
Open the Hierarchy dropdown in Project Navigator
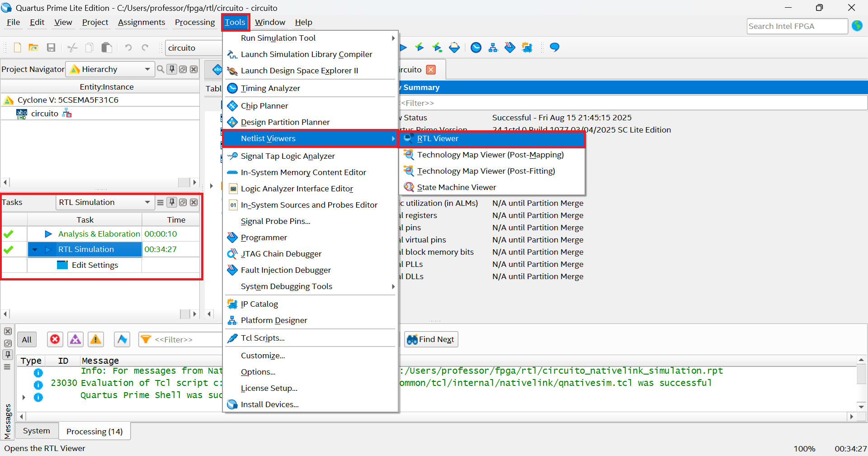click(x=147, y=69)
